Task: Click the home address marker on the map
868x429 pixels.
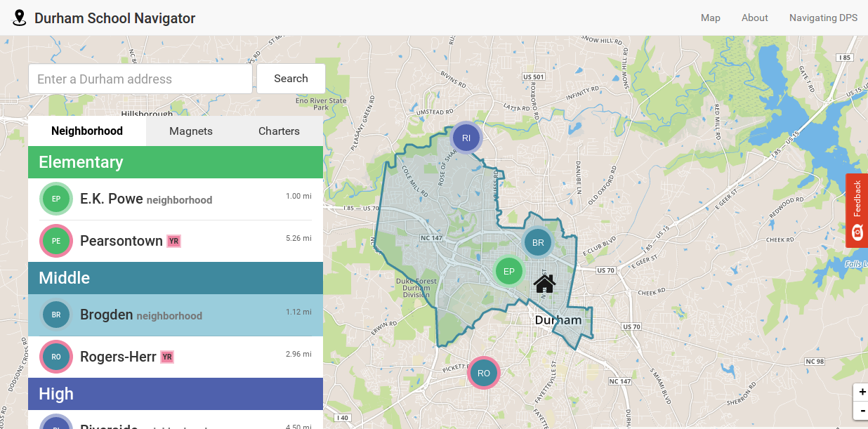Action: (x=545, y=284)
